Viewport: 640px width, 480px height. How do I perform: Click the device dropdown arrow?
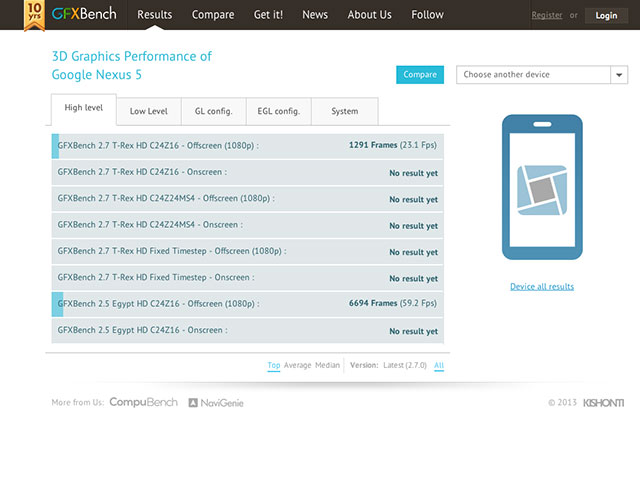click(x=619, y=75)
